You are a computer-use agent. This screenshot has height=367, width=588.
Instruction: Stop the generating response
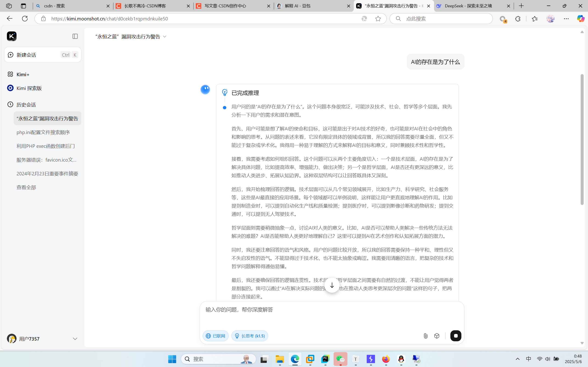tap(456, 336)
